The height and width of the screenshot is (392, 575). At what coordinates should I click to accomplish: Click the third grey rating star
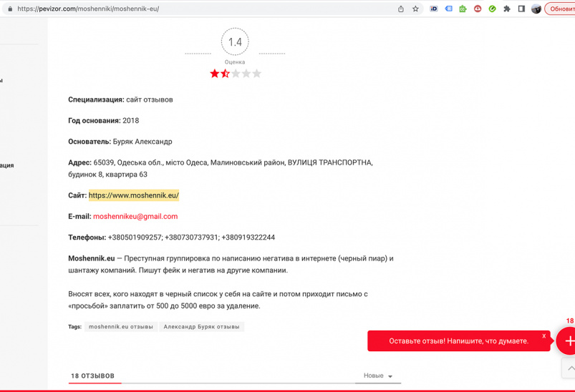[236, 74]
